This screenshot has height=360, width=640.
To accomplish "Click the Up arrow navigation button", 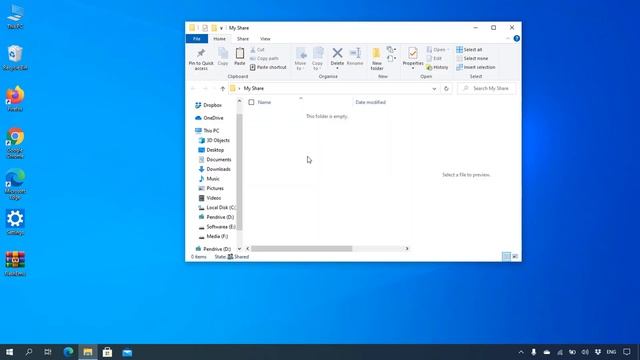I will coord(222,89).
